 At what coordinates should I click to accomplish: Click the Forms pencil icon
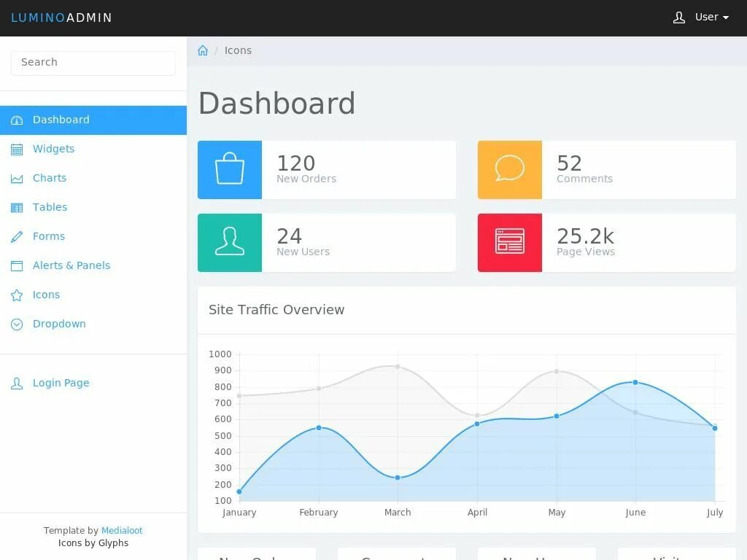coord(17,237)
